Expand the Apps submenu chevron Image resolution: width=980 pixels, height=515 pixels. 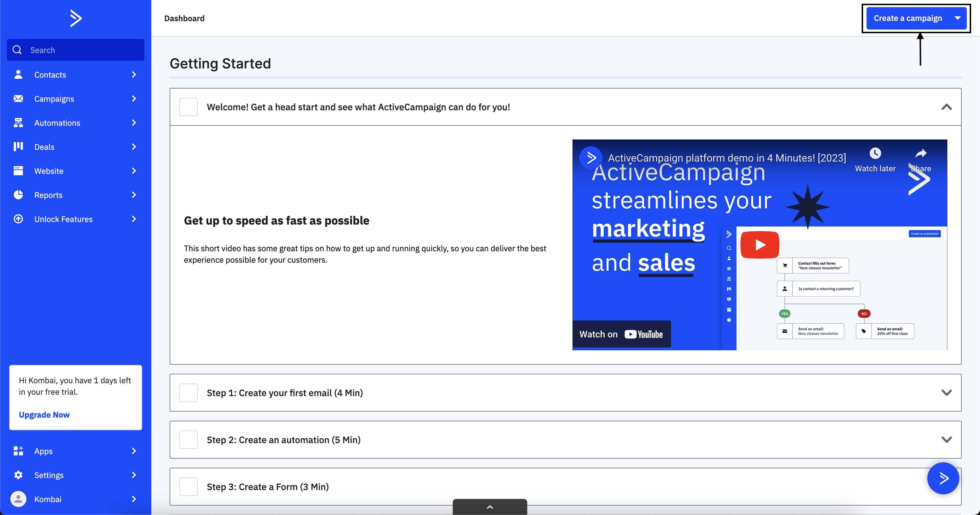pyautogui.click(x=134, y=451)
